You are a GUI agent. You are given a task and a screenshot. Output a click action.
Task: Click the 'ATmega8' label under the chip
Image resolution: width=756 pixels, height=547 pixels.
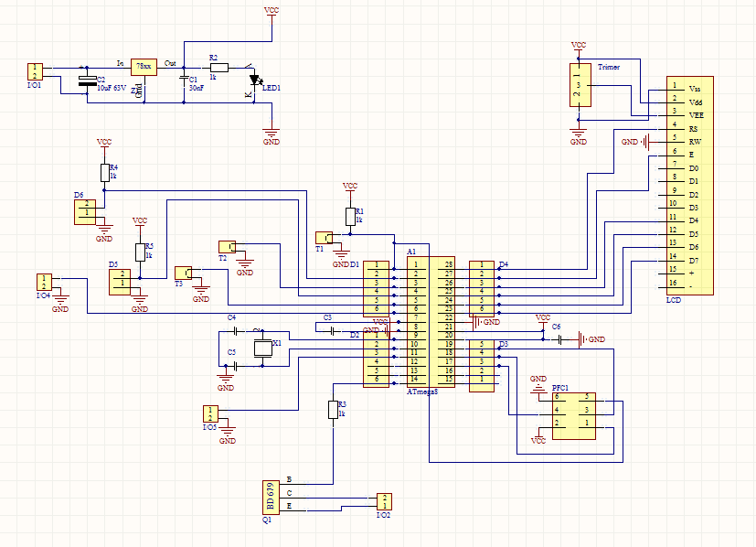pos(422,391)
